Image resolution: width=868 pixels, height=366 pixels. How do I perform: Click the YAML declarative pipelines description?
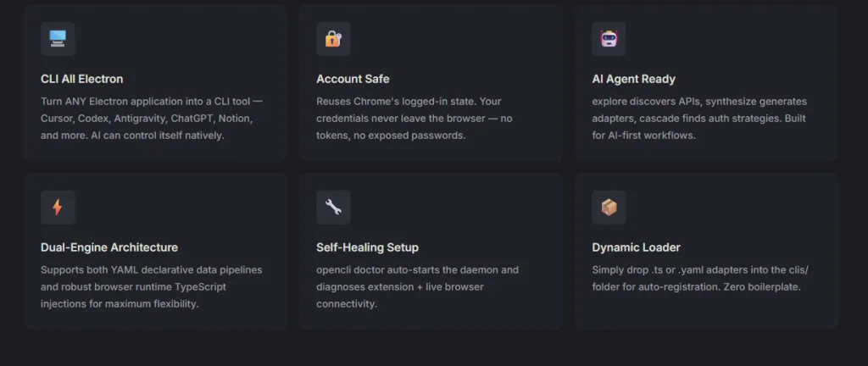point(152,287)
